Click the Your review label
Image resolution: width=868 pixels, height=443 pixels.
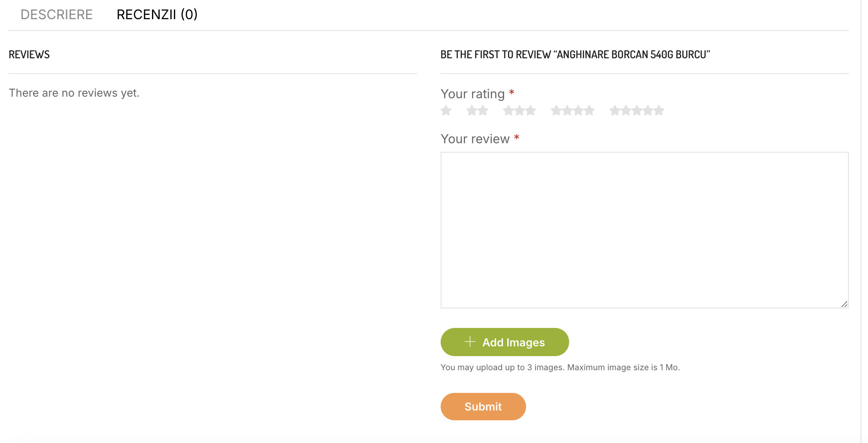point(475,139)
